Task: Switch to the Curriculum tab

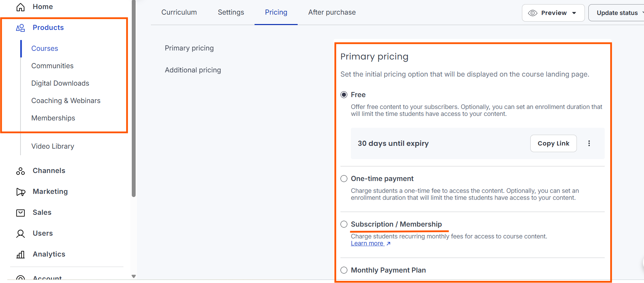Action: [179, 12]
